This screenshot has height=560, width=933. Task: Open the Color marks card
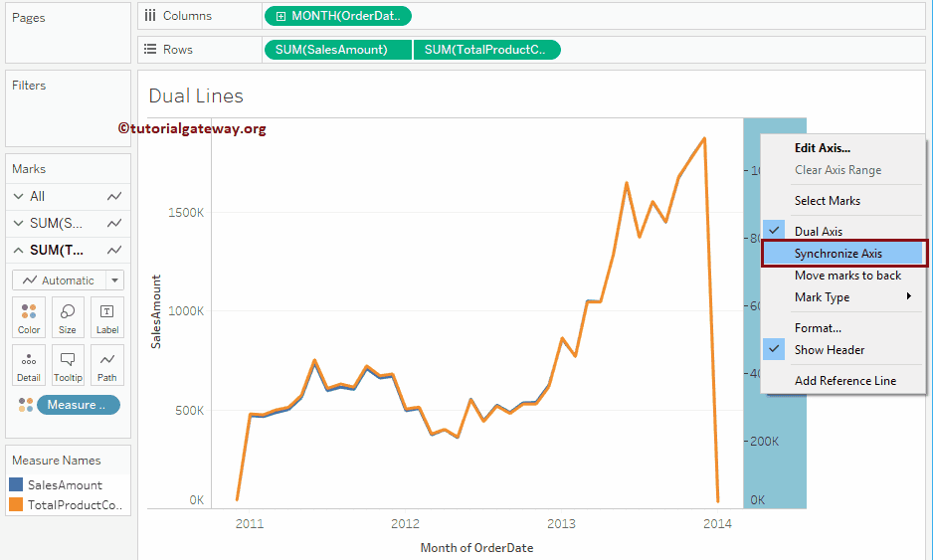(x=29, y=317)
